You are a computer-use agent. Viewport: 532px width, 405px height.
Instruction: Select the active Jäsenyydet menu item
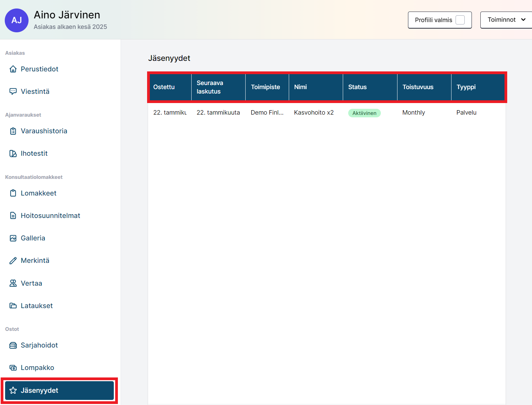tap(59, 390)
